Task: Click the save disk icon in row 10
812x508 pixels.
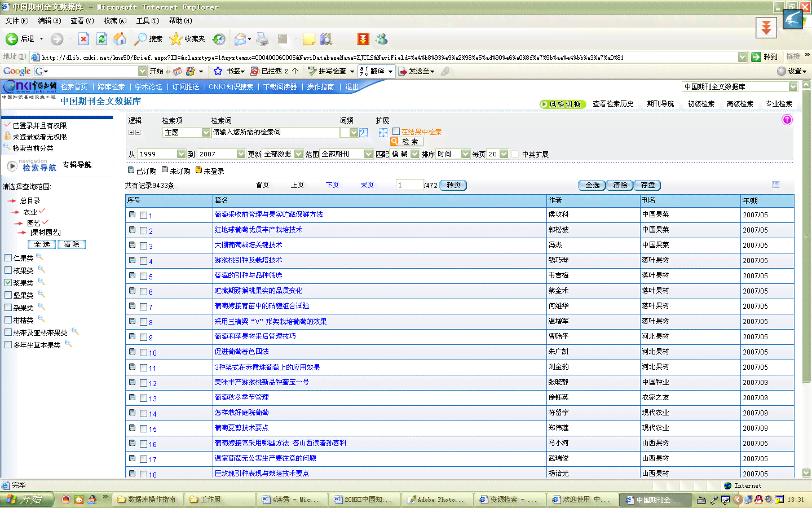Action: click(132, 352)
